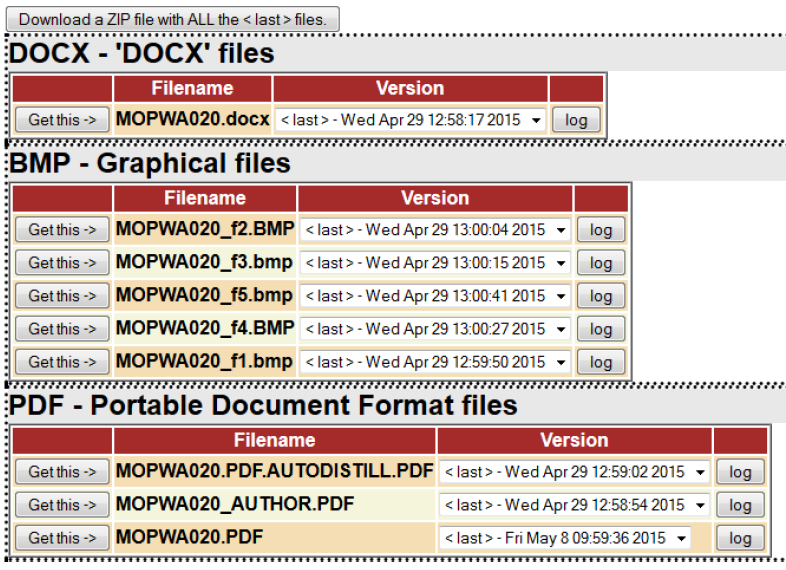The image size is (786, 570).
Task: Download MOPWA020_f1.bmp with Get this
Action: (62, 362)
